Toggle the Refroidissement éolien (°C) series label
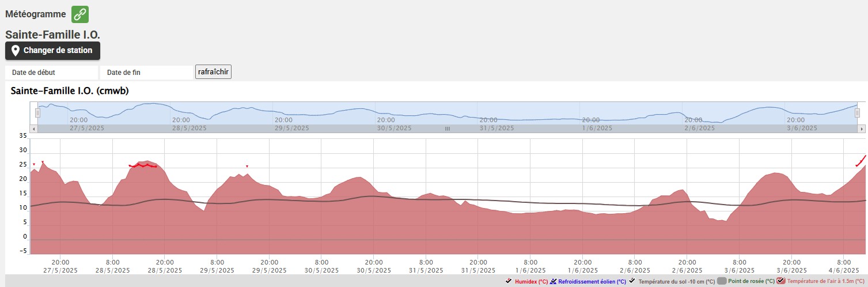 (592, 282)
